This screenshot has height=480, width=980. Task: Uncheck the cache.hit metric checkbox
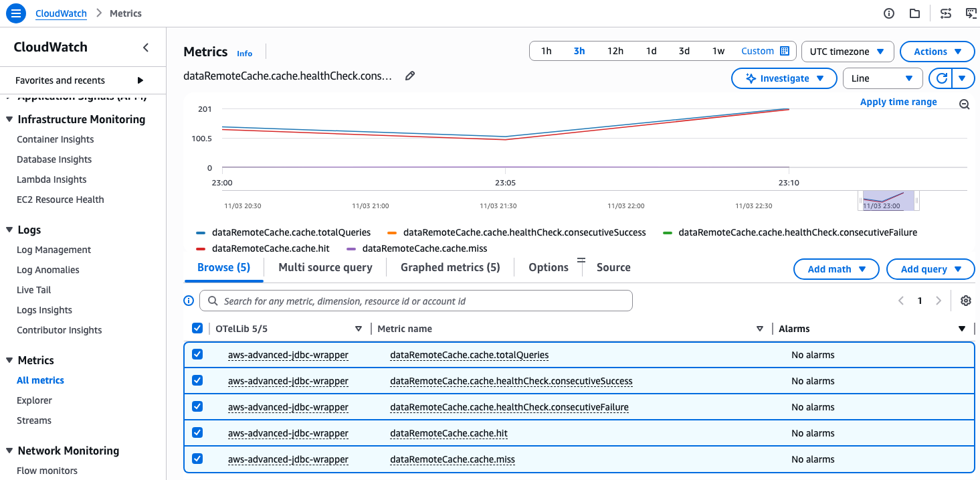(x=197, y=432)
